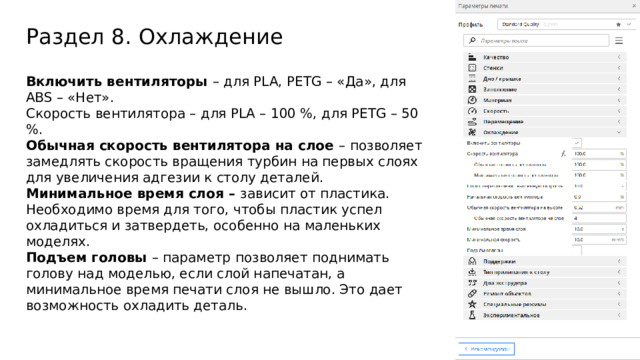Click the Минимальное время слоя value field

[599, 229]
